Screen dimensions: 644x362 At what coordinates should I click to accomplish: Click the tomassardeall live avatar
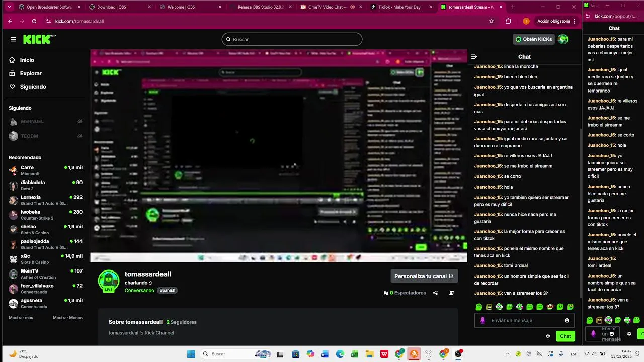click(x=108, y=281)
